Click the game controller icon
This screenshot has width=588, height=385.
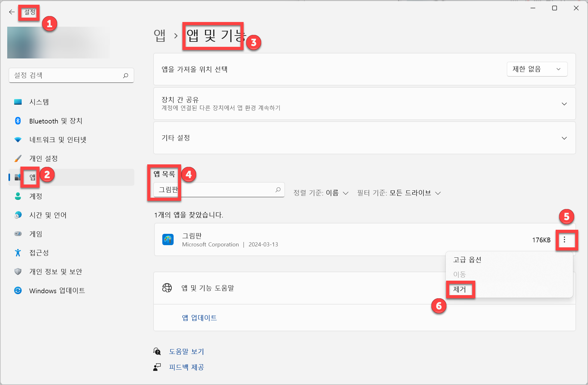tap(18, 234)
